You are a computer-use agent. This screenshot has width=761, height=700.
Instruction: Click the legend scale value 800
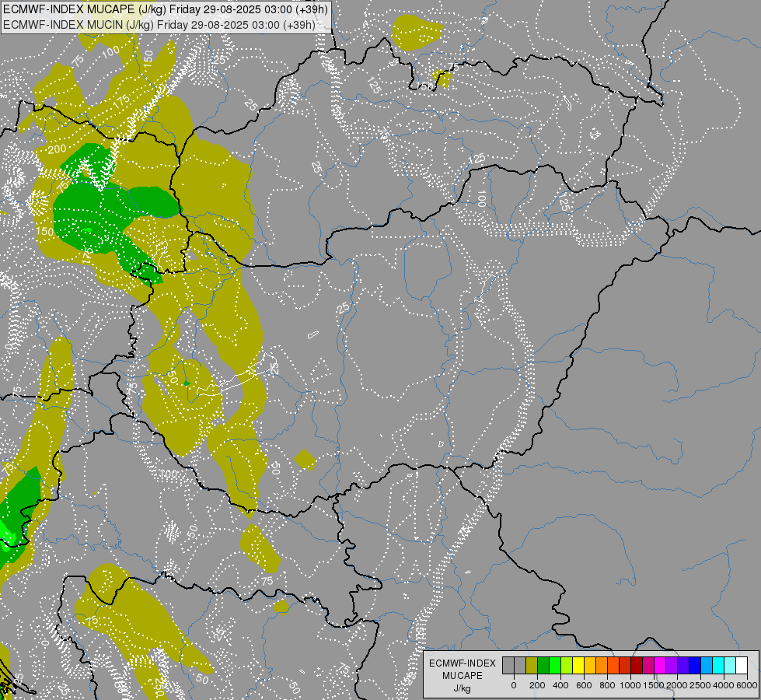click(607, 685)
